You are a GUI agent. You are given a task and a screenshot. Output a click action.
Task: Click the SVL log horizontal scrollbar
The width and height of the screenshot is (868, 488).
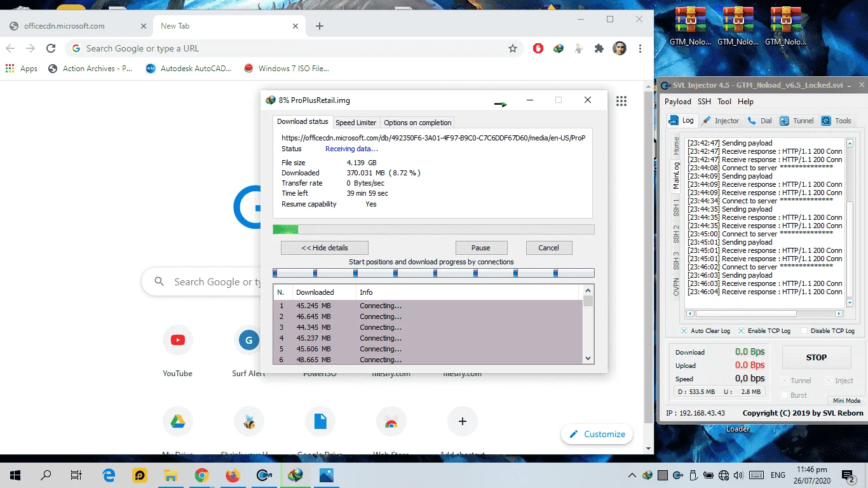pyautogui.click(x=764, y=313)
